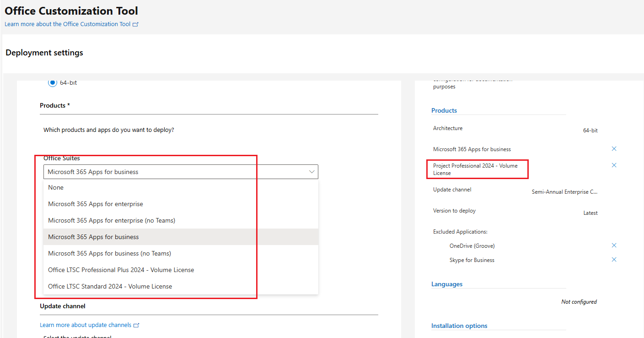
Task: Click the Version to deploy label
Action: [454, 211]
